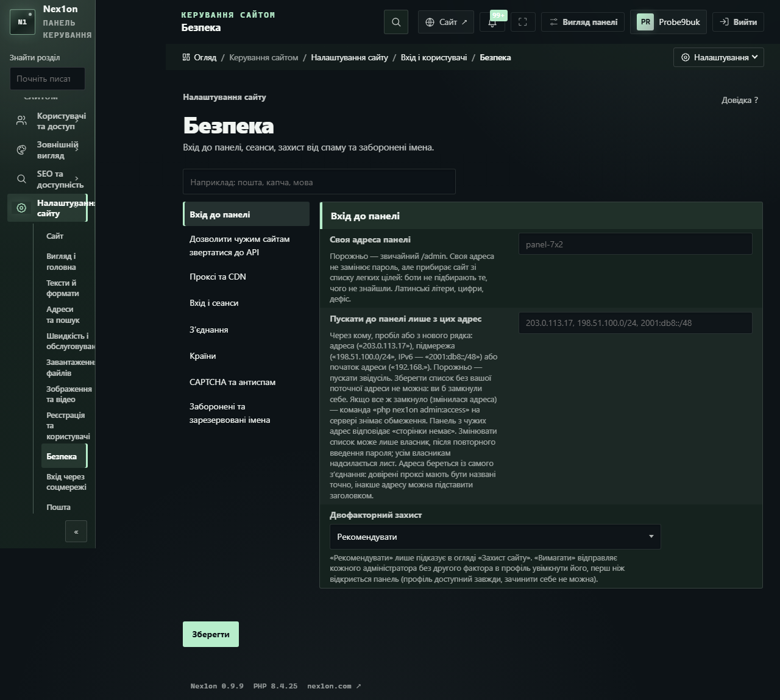Toggle fullscreen mode icon
Image resolution: width=780 pixels, height=700 pixels.
[523, 22]
